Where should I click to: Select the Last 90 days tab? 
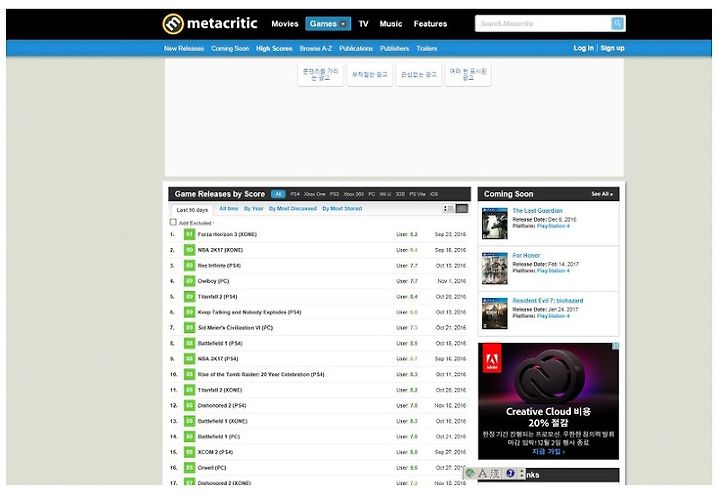pyautogui.click(x=192, y=210)
